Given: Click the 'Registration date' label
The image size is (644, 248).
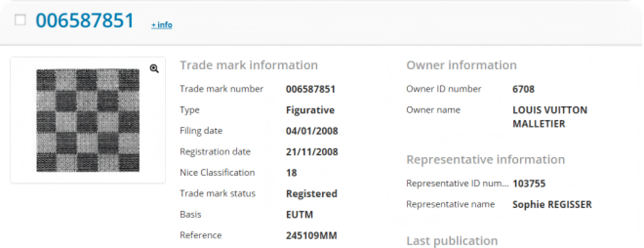Looking at the screenshot, I should pos(215,152).
